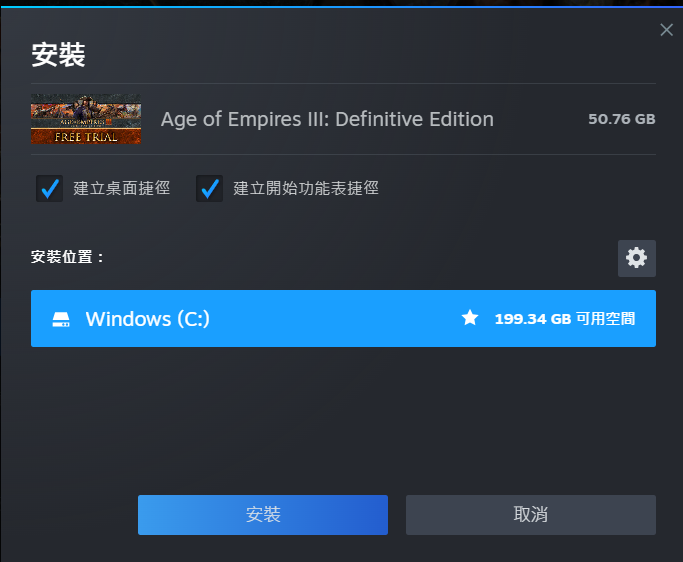Click the drive icon beside Windows (C:)
The image size is (683, 562).
pos(61,319)
